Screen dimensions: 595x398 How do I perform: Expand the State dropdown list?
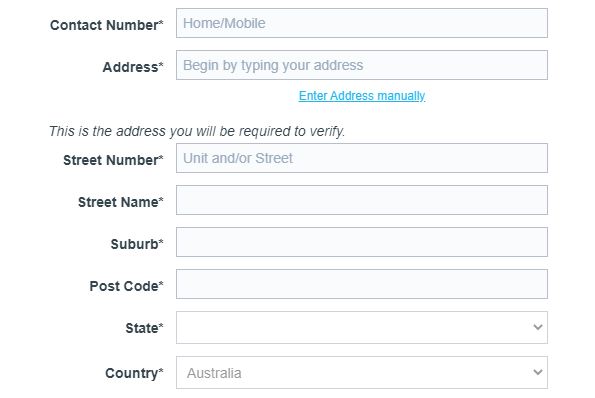pyautogui.click(x=362, y=327)
